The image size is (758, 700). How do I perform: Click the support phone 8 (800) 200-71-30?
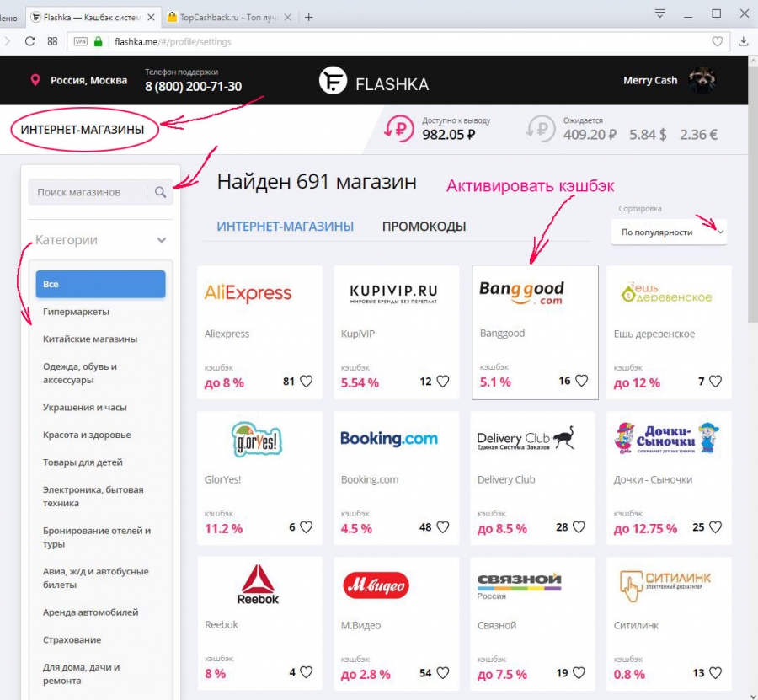pos(194,86)
